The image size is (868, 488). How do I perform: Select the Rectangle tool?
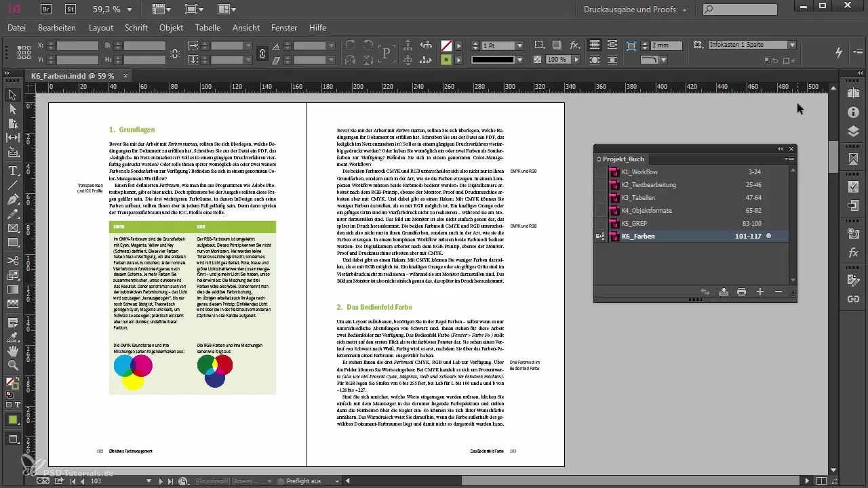pos(12,242)
